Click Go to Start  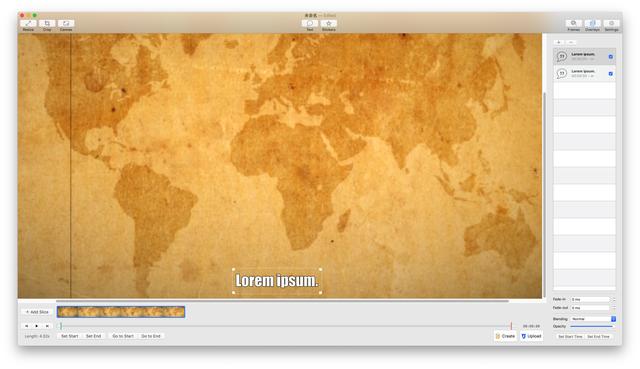click(123, 336)
